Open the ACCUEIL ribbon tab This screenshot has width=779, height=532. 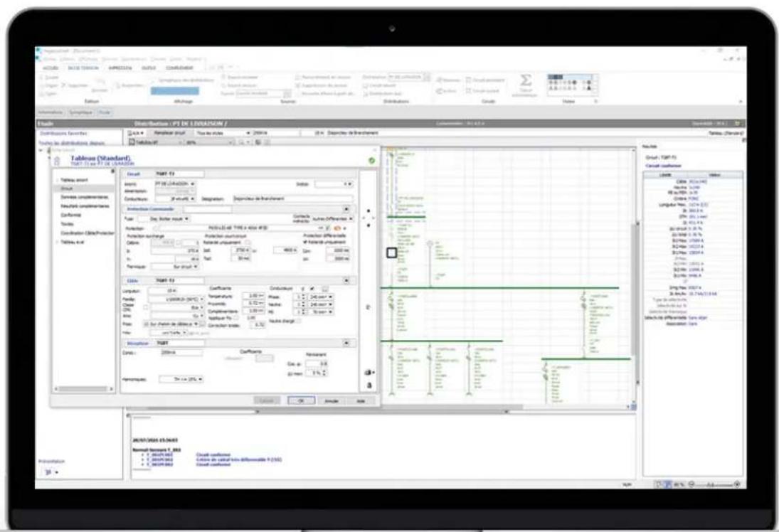tap(51, 68)
